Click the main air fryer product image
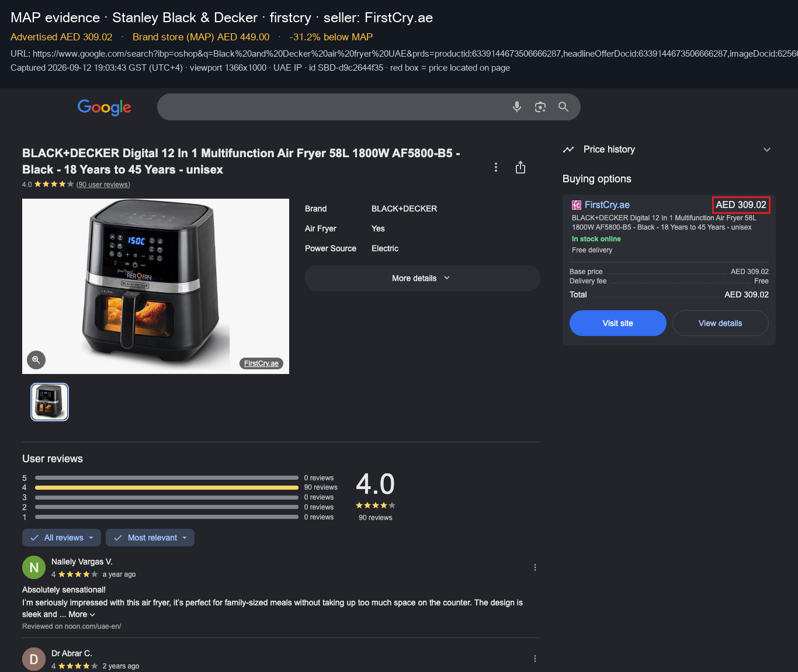798x672 pixels. 155,286
